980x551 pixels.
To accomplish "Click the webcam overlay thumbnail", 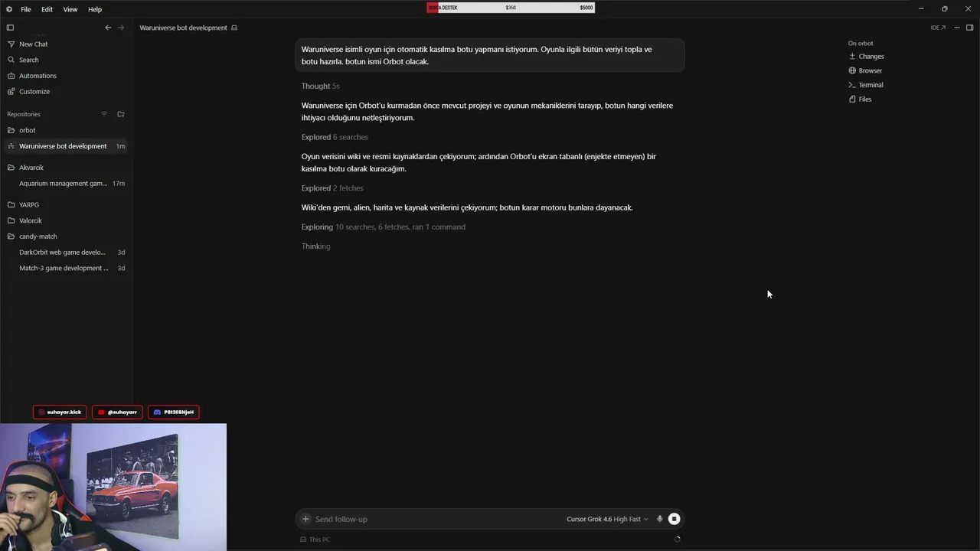I will point(113,487).
